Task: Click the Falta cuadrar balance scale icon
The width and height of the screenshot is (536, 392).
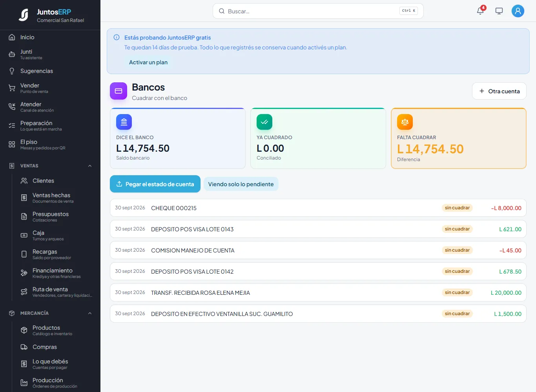Action: click(405, 122)
